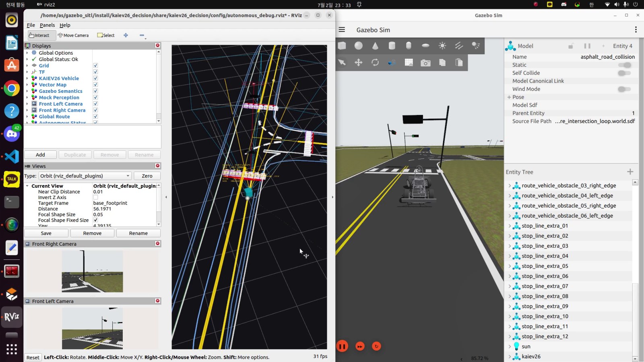
Task: Add a point light in Gazebo
Action: 442,46
